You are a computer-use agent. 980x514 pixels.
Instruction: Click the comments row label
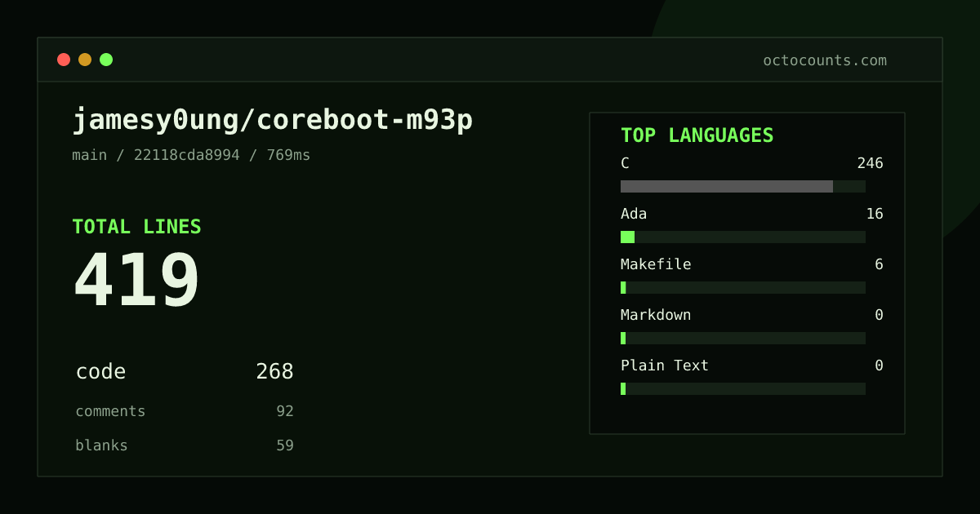coord(110,411)
